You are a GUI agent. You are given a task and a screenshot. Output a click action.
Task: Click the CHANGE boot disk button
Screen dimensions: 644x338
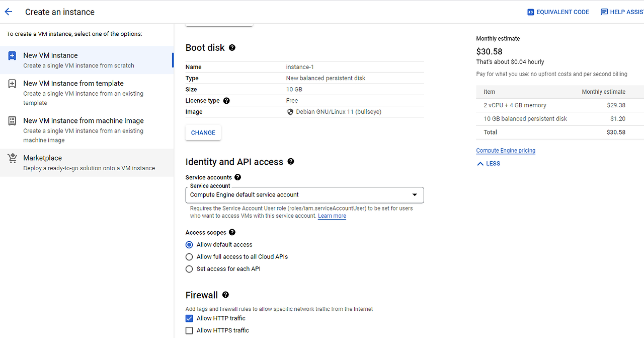point(203,132)
